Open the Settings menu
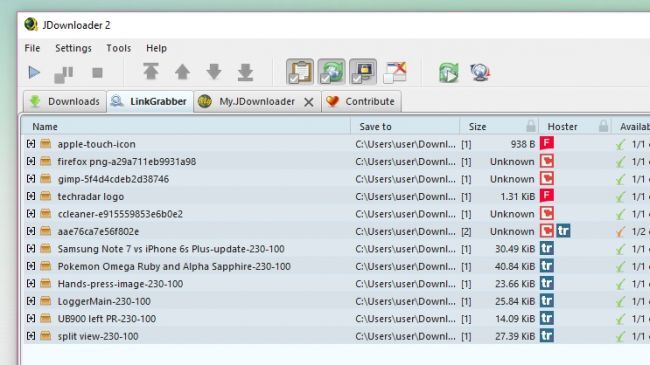This screenshot has height=365, width=650. point(73,48)
